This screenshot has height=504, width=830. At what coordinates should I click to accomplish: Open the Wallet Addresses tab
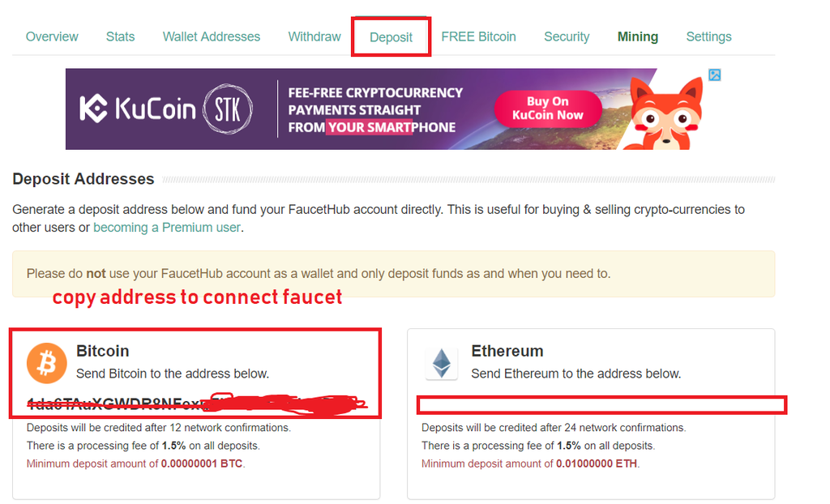tap(212, 36)
